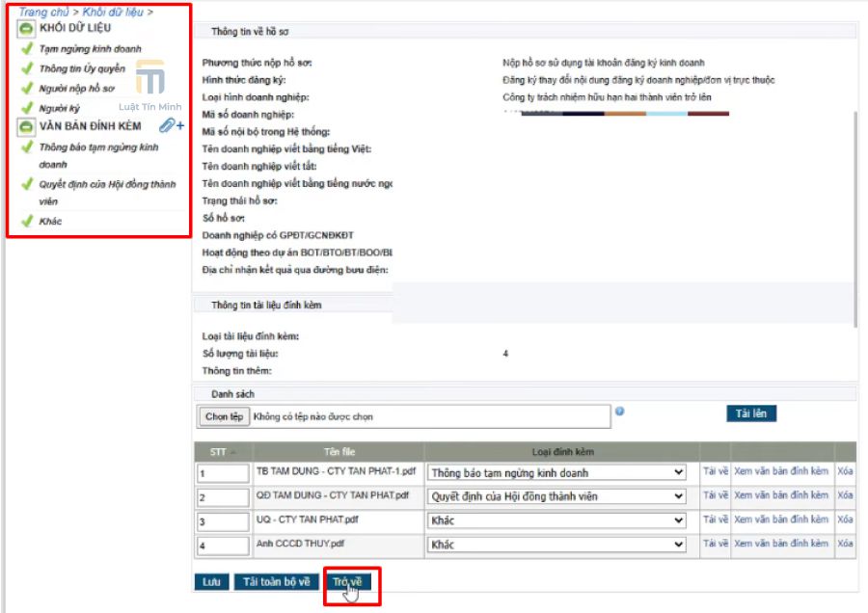868x613 pixels.
Task: Click the green VĂN BẢN ĐÍNH KÈM section icon
Action: [x=27, y=126]
